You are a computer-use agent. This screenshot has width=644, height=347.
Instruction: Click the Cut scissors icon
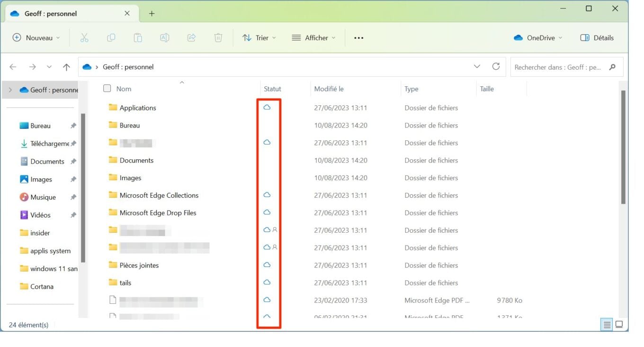tap(84, 38)
